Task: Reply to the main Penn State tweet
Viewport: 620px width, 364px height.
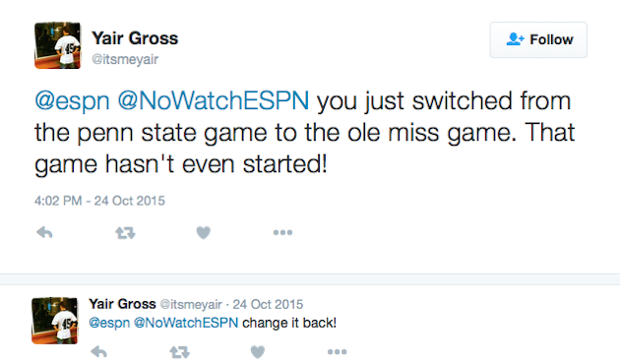Action: coord(44,233)
